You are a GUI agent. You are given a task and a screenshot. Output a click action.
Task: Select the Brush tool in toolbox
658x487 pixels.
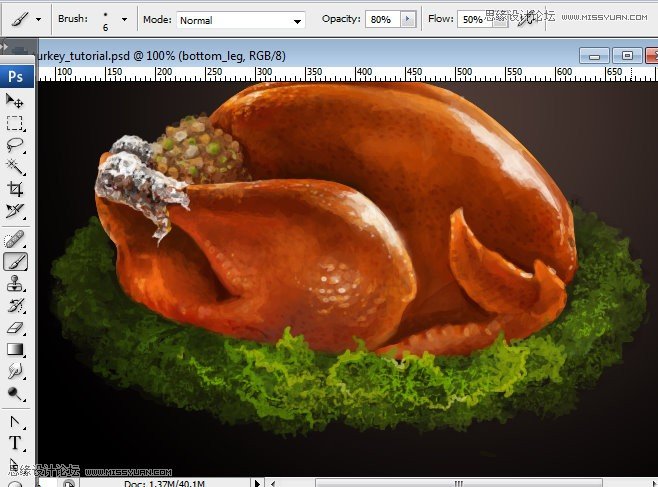16,262
